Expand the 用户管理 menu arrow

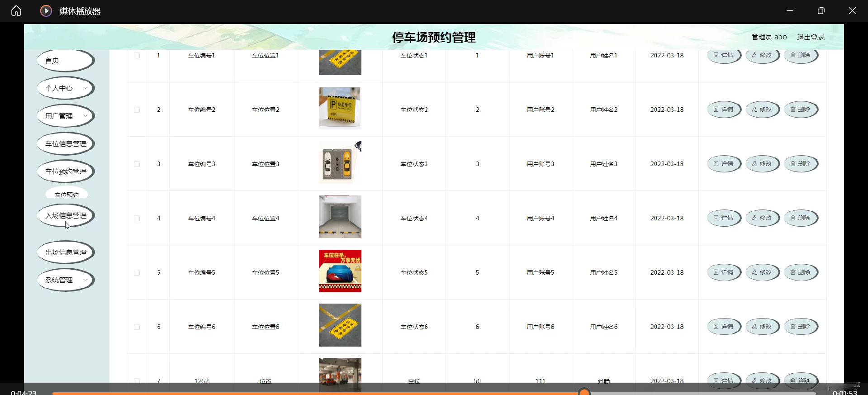coord(85,116)
